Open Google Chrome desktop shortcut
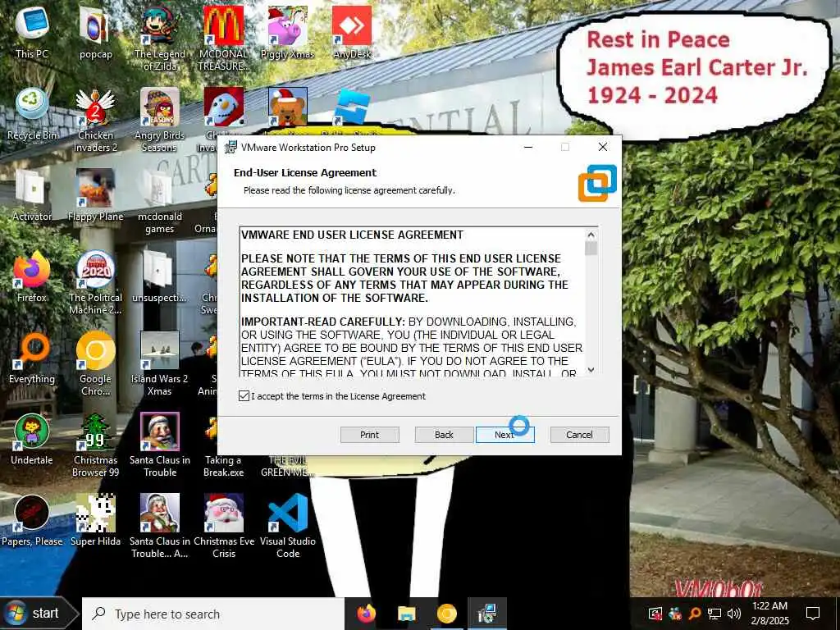This screenshot has width=840, height=630. pyautogui.click(x=95, y=364)
